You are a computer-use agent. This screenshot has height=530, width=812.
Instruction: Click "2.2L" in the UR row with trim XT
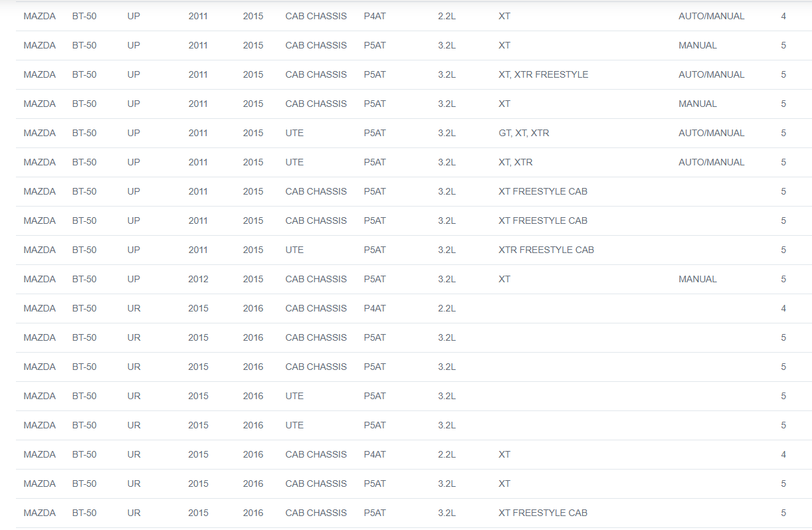(x=447, y=454)
